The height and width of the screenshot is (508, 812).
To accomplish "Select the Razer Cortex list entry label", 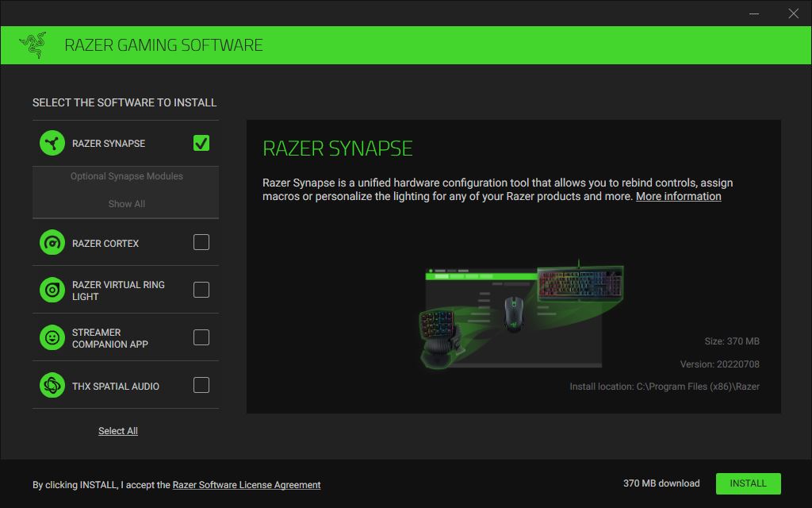I will pos(105,243).
